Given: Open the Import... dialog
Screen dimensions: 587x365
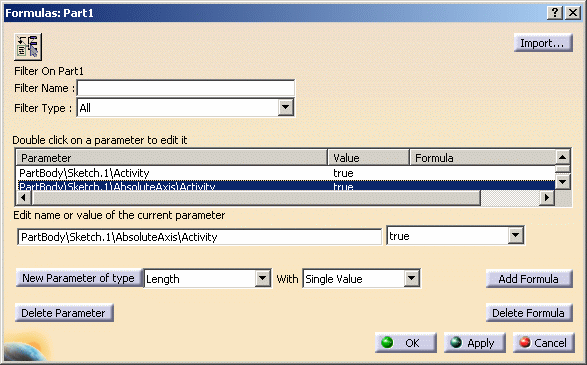Looking at the screenshot, I should tap(543, 43).
